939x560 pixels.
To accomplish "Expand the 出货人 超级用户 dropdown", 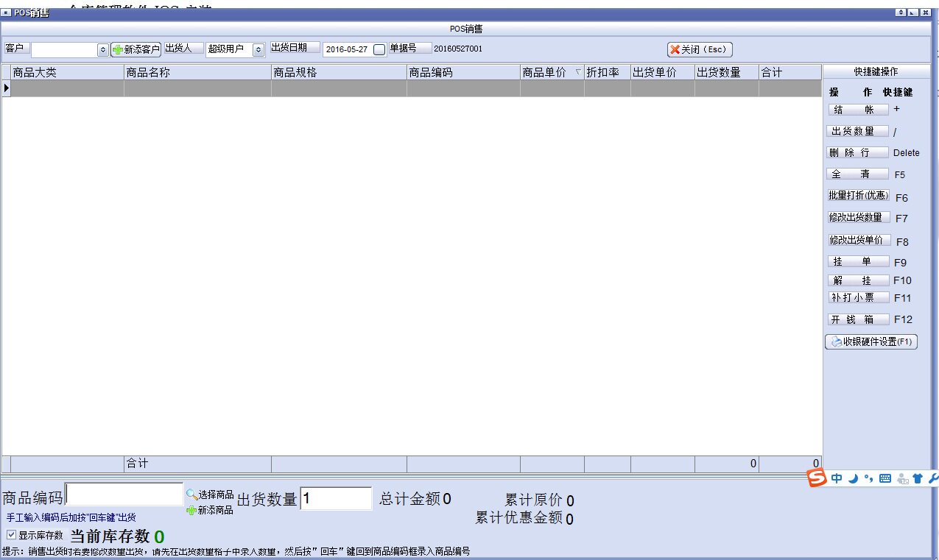I will [x=259, y=50].
